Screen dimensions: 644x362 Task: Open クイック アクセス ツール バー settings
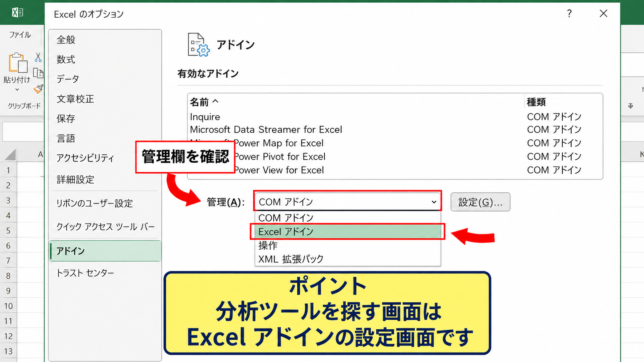(105, 227)
